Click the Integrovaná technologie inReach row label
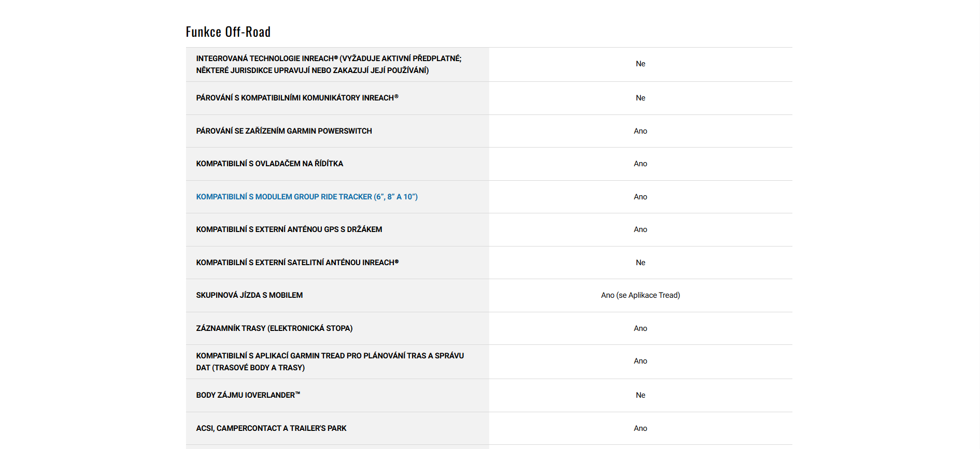The height and width of the screenshot is (449, 980). pyautogui.click(x=328, y=64)
